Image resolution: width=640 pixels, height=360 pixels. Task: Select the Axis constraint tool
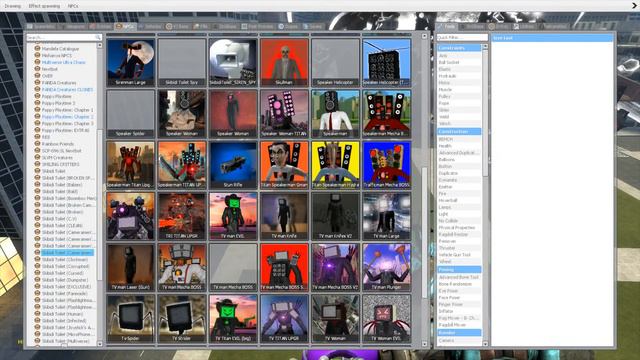459,55
